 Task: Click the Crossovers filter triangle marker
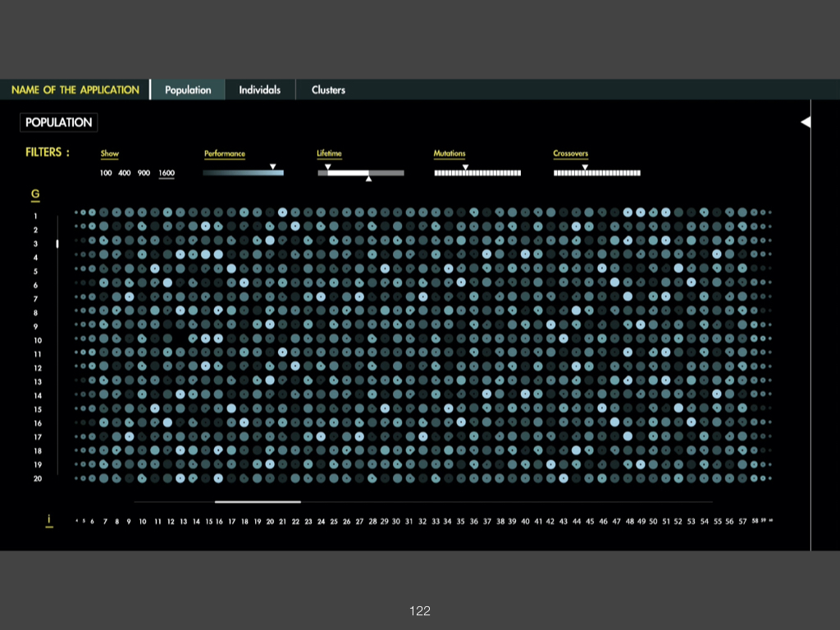[x=585, y=167]
